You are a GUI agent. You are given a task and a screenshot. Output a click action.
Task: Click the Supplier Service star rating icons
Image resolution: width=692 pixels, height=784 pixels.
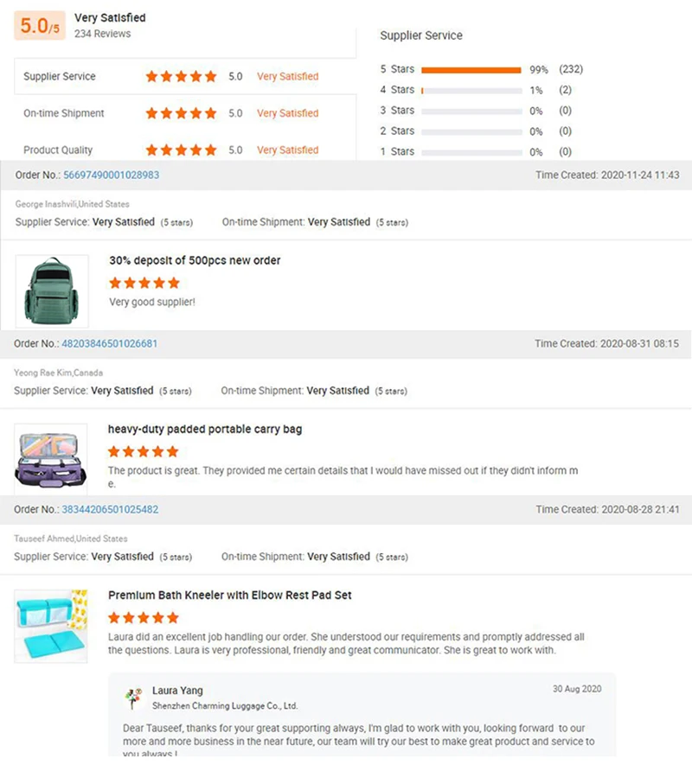[181, 77]
